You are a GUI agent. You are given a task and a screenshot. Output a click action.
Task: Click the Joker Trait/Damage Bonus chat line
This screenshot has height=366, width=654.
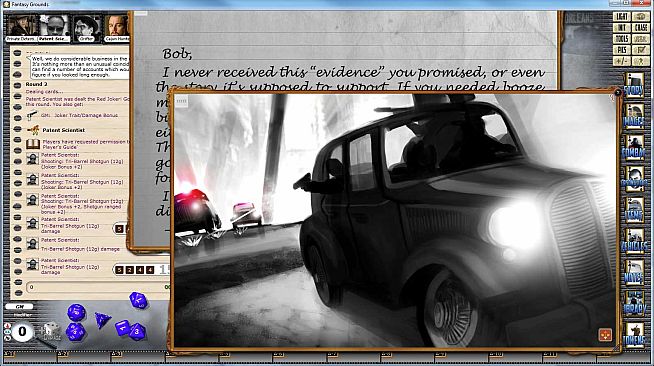pyautogui.click(x=79, y=115)
